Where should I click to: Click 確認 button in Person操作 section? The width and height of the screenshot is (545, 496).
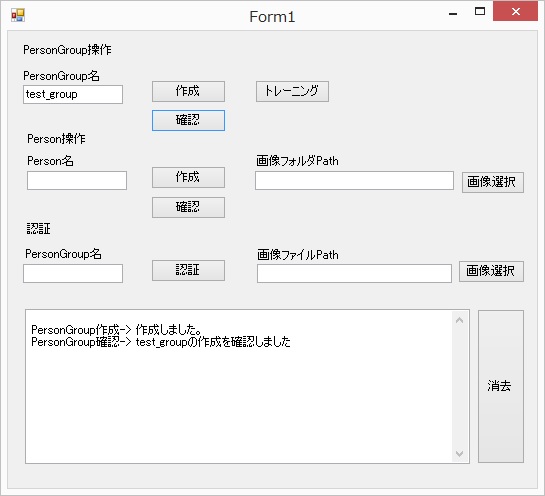point(188,208)
